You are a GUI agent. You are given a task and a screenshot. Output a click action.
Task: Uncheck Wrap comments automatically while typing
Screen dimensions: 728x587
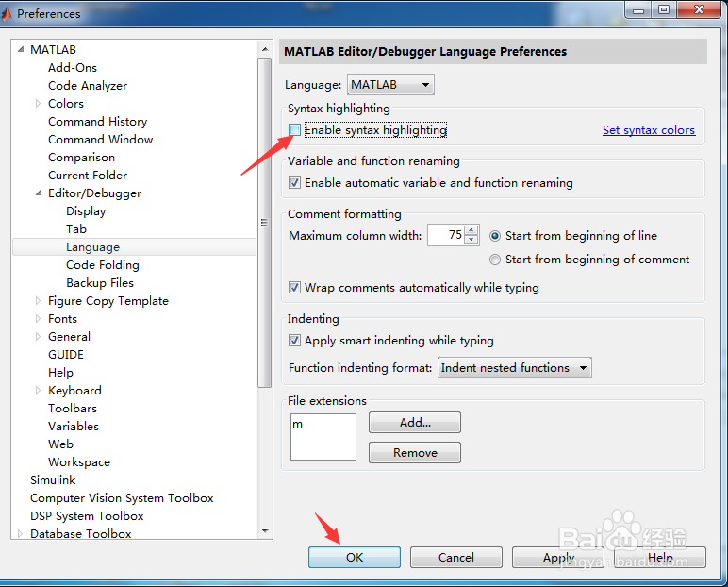[295, 288]
